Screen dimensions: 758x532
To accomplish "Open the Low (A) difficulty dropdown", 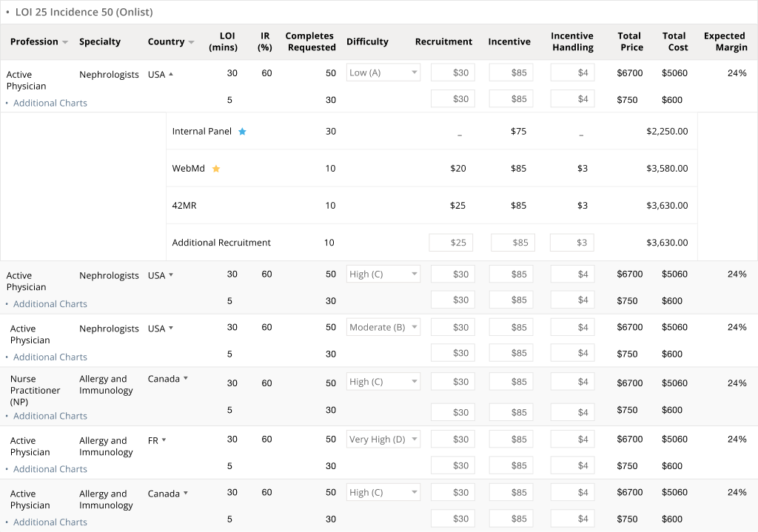I will pyautogui.click(x=383, y=73).
